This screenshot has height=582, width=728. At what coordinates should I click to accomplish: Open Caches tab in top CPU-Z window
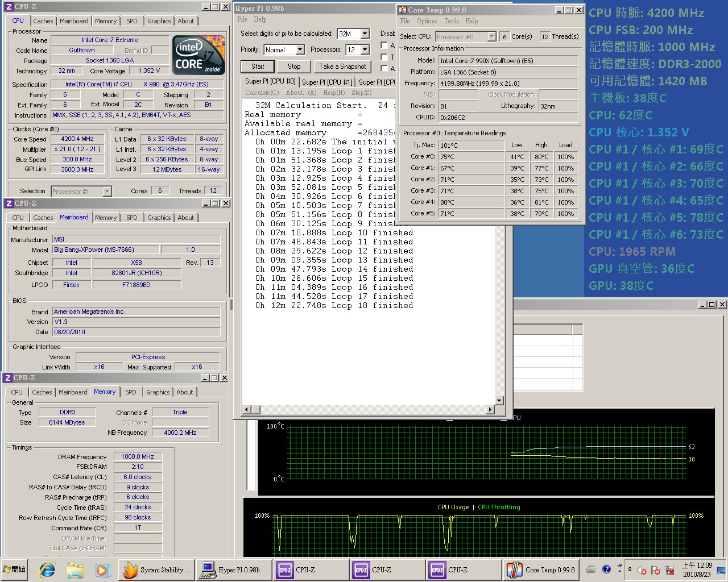click(43, 21)
